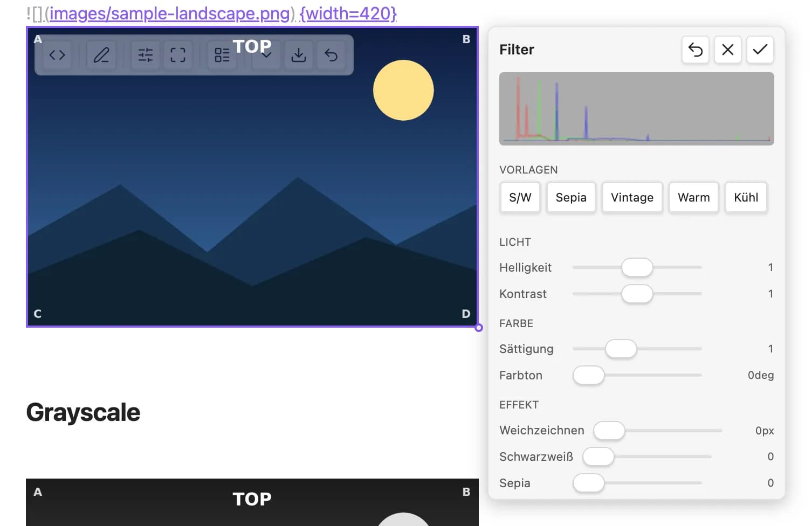Apply the Warm preset
The width and height of the screenshot is (812, 526).
[694, 197]
